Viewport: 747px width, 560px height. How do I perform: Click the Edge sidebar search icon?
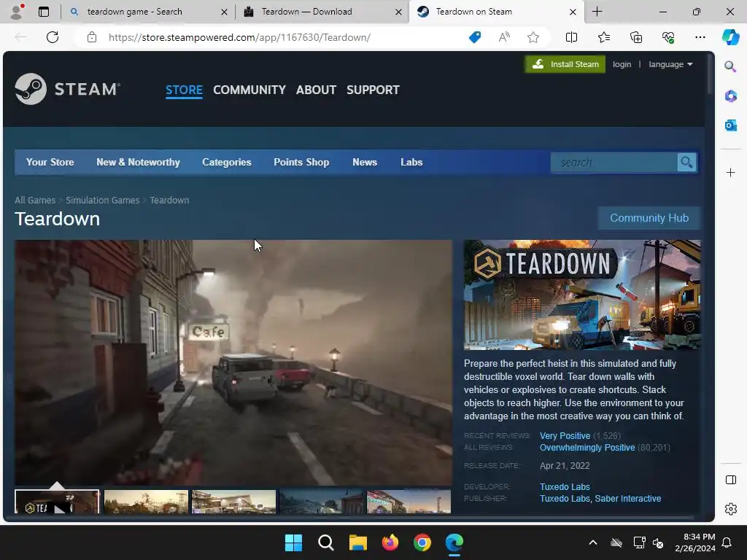pos(730,66)
